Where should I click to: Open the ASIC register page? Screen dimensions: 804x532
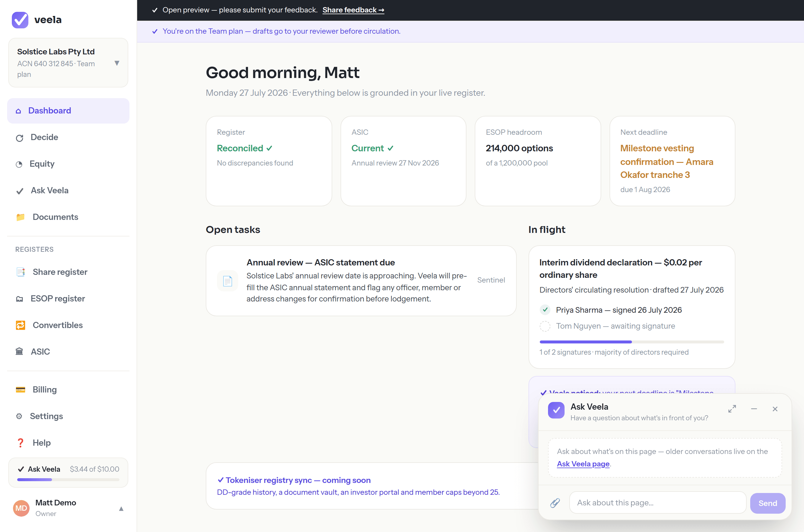(x=68, y=351)
